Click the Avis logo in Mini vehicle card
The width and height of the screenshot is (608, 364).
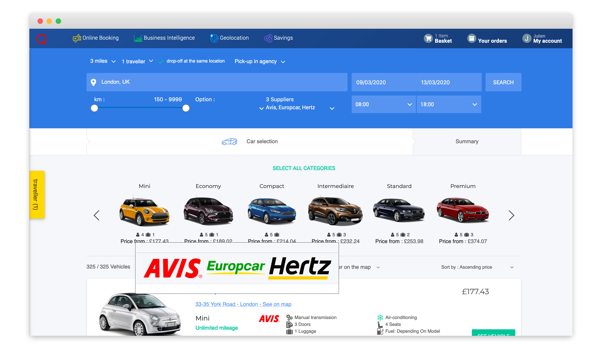(x=269, y=319)
